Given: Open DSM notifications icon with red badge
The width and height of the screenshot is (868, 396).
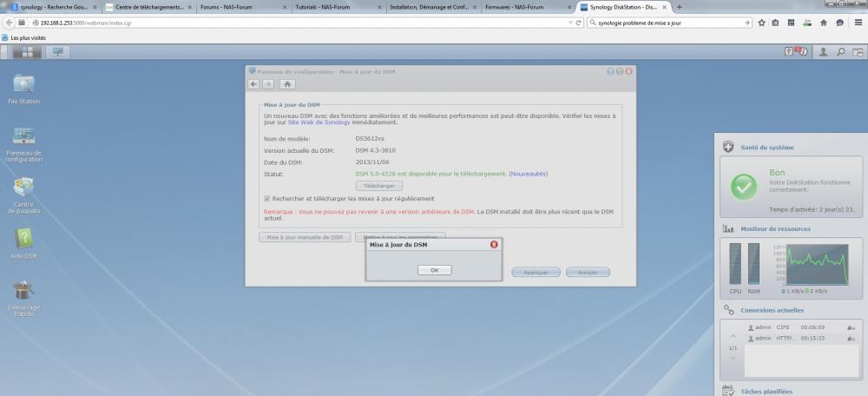Looking at the screenshot, I should 801,51.
